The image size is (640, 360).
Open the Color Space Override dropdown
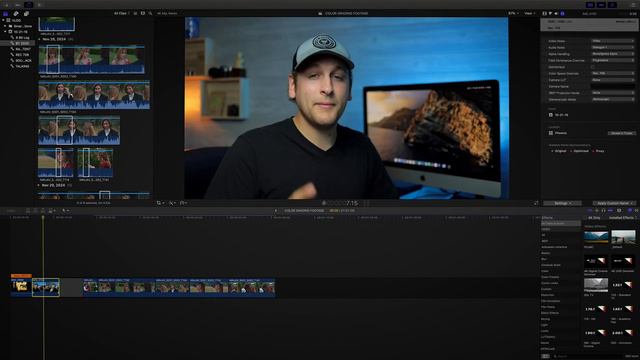[x=613, y=73]
